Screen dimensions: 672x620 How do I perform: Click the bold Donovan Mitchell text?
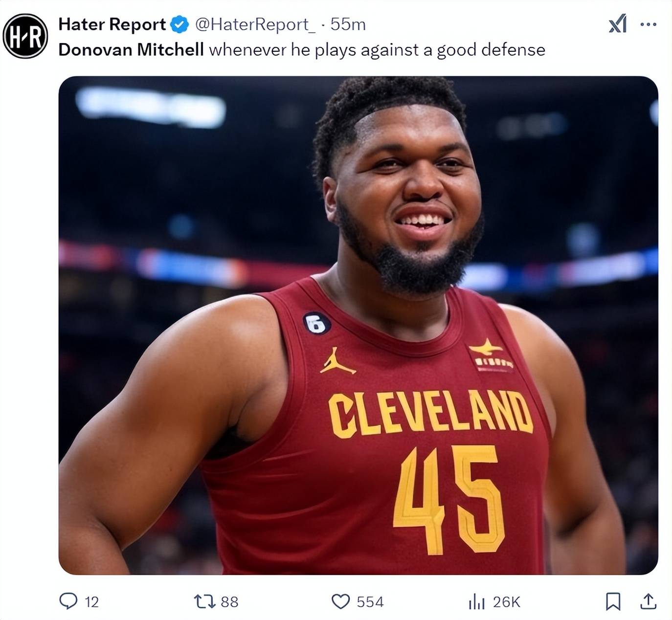tap(131, 49)
